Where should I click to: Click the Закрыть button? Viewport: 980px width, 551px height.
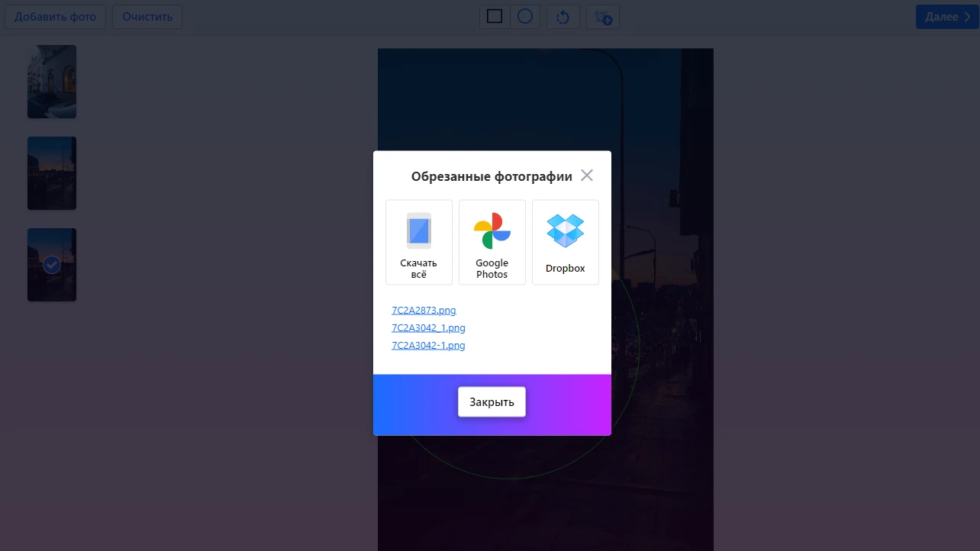(x=492, y=402)
